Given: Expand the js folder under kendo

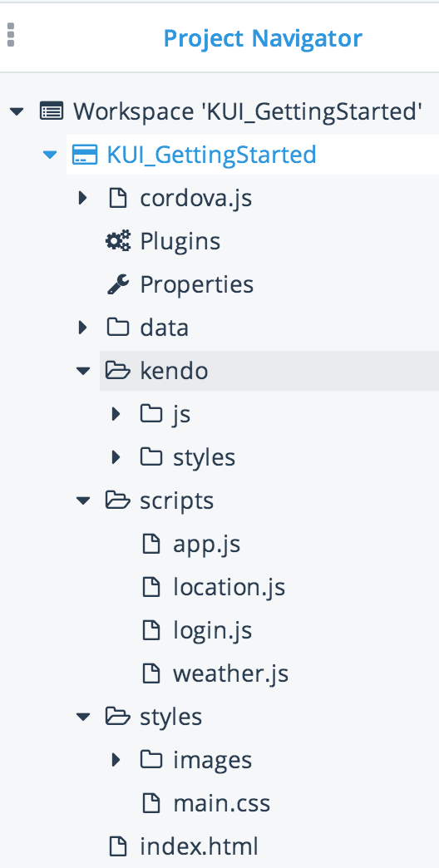Looking at the screenshot, I should tap(116, 413).
